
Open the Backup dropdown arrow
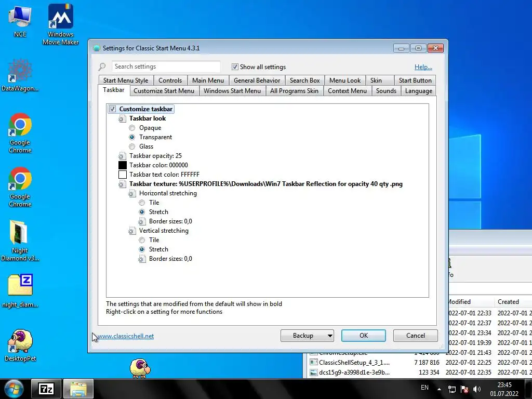click(x=329, y=336)
